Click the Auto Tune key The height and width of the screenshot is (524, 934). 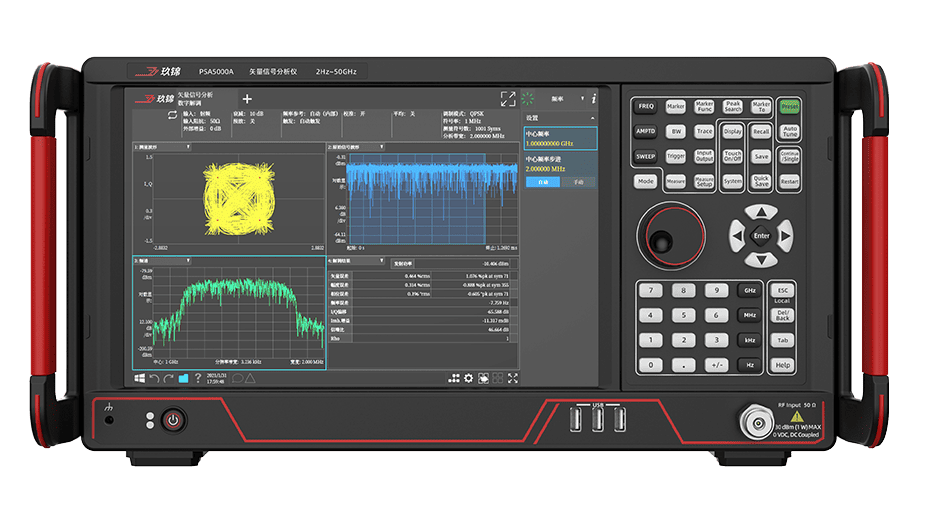[789, 131]
